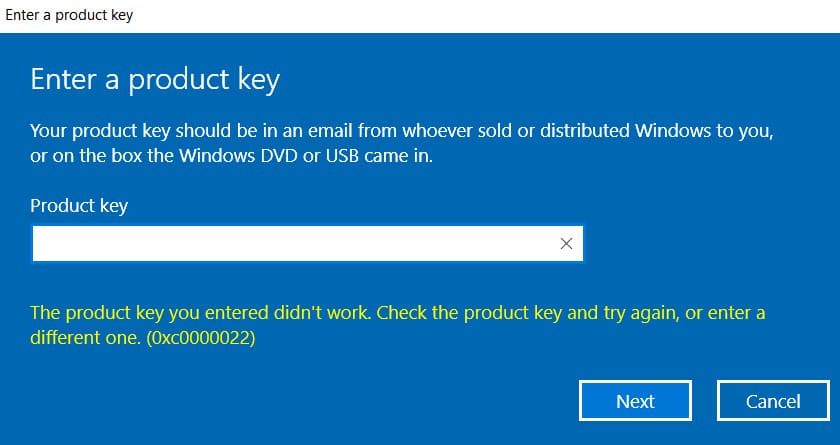Viewport: 840px width, 445px height.
Task: Click the 'Windows DVD or USB came in' text line
Action: (330, 156)
